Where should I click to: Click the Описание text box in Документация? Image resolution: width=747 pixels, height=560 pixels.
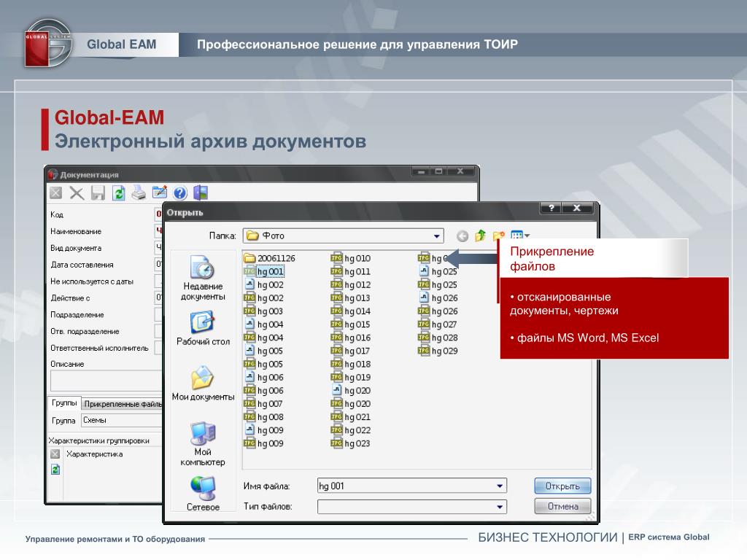pos(107,381)
